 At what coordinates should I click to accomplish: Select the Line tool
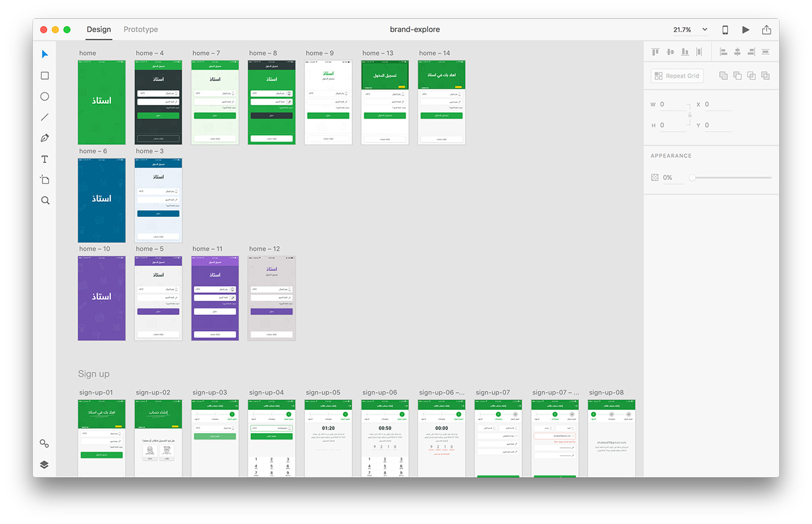pos(45,117)
